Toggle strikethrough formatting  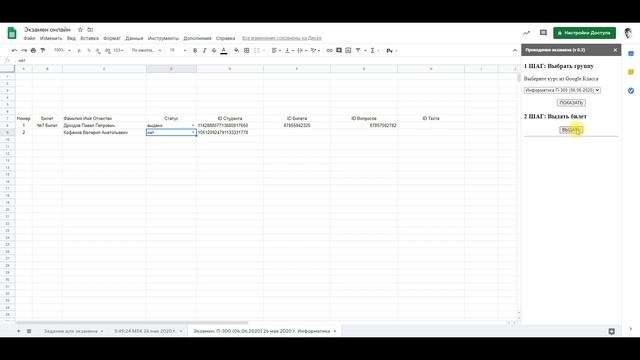[214, 50]
